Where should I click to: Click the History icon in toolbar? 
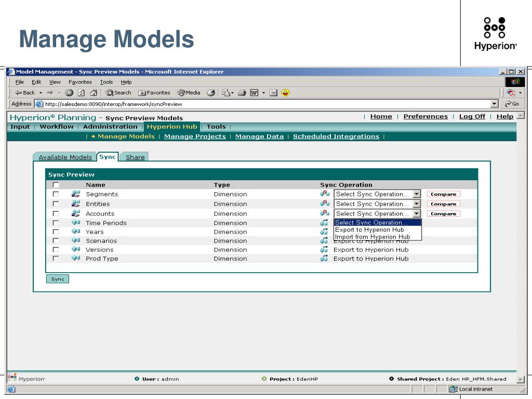(x=211, y=92)
